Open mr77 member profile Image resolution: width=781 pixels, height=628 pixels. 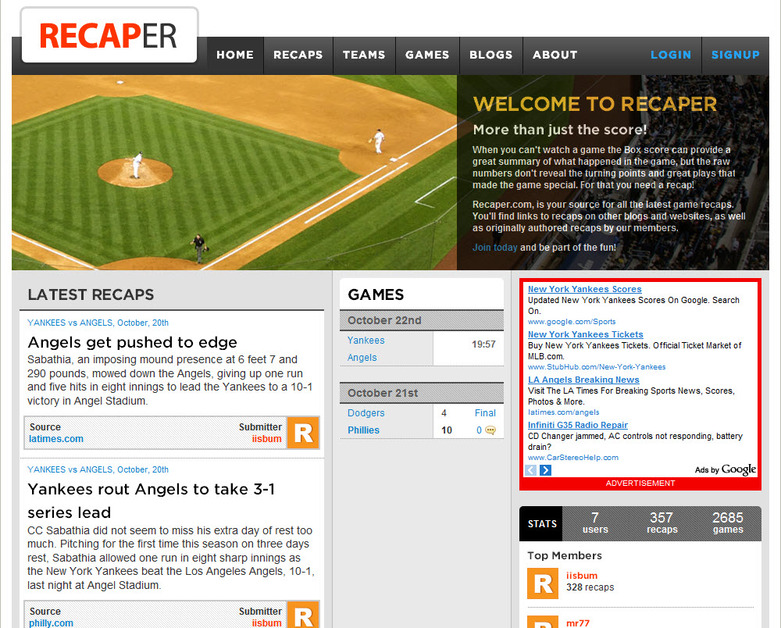click(x=578, y=623)
